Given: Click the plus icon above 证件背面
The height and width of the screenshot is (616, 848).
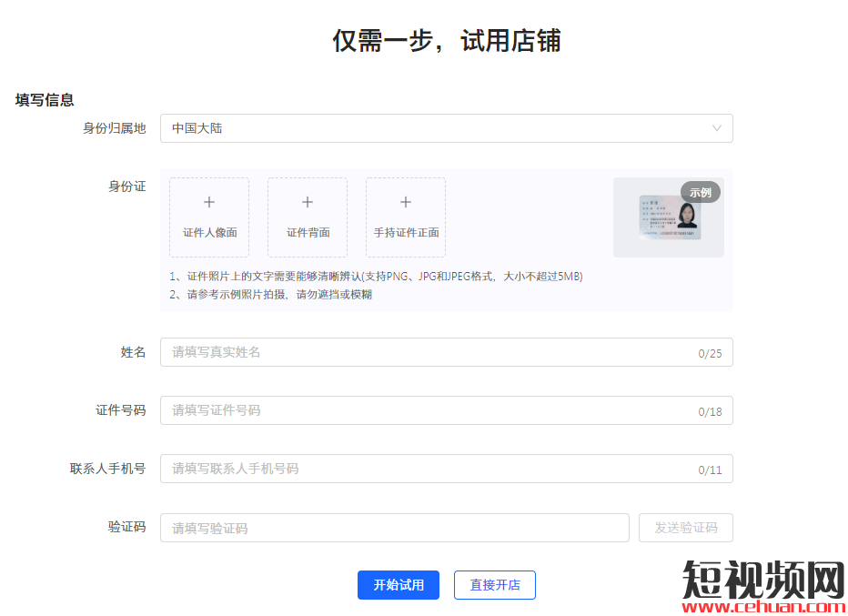Looking at the screenshot, I should pyautogui.click(x=308, y=202).
